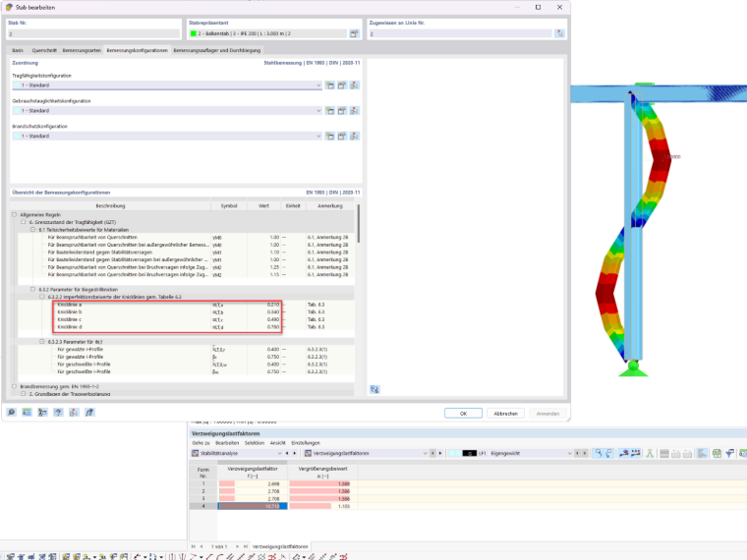
Task: Click first selection-sync icon in results table toolbar
Action: pos(599,453)
